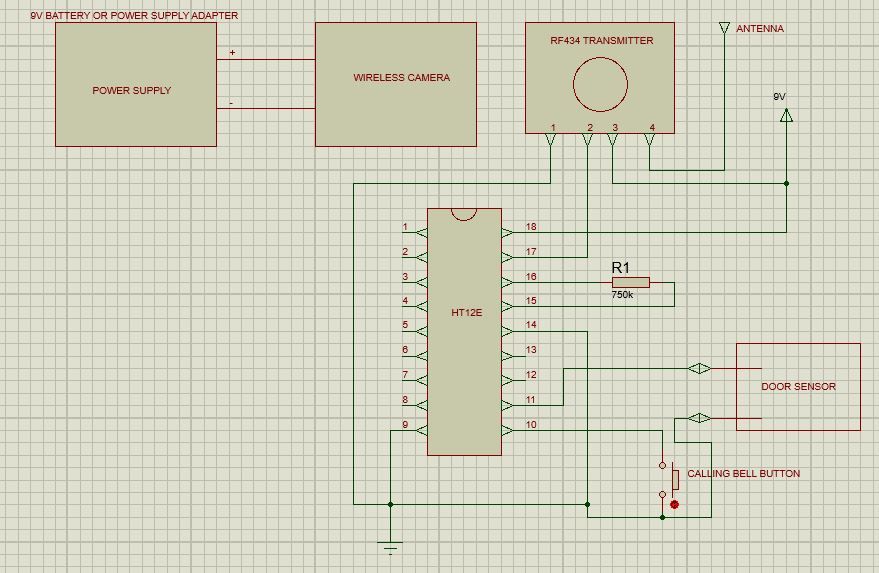
Task: Click the RF434 TRANSMITTER circle symbol
Action: coord(600,85)
